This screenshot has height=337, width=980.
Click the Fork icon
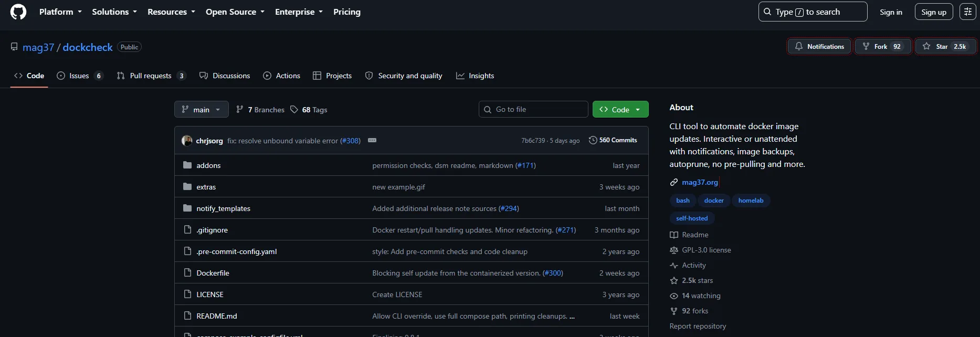click(866, 46)
